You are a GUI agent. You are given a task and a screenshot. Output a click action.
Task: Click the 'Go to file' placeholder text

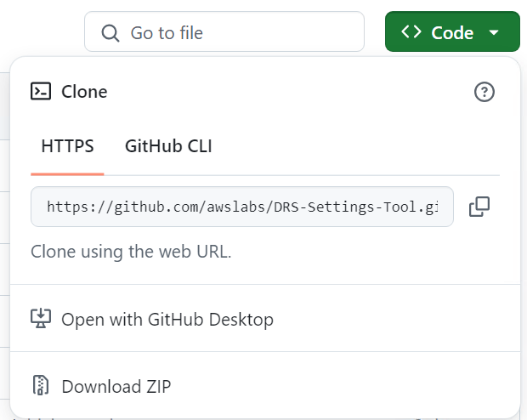[x=167, y=33]
